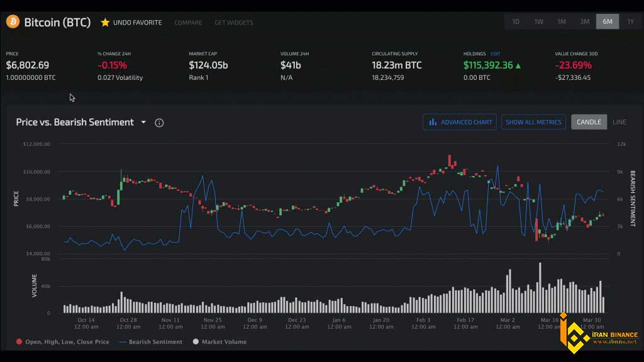This screenshot has width=644, height=362.
Task: Switch chart to CANDLE view
Action: (x=589, y=122)
